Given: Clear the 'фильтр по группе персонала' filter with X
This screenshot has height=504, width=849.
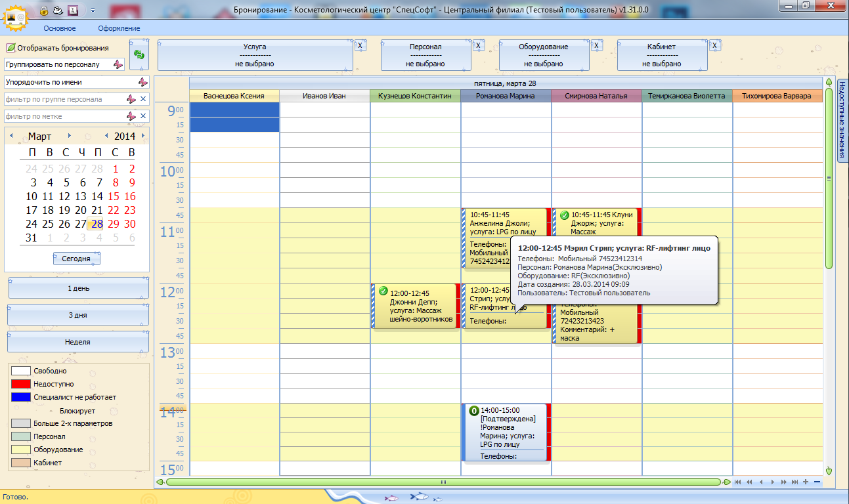Looking at the screenshot, I should pyautogui.click(x=143, y=99).
